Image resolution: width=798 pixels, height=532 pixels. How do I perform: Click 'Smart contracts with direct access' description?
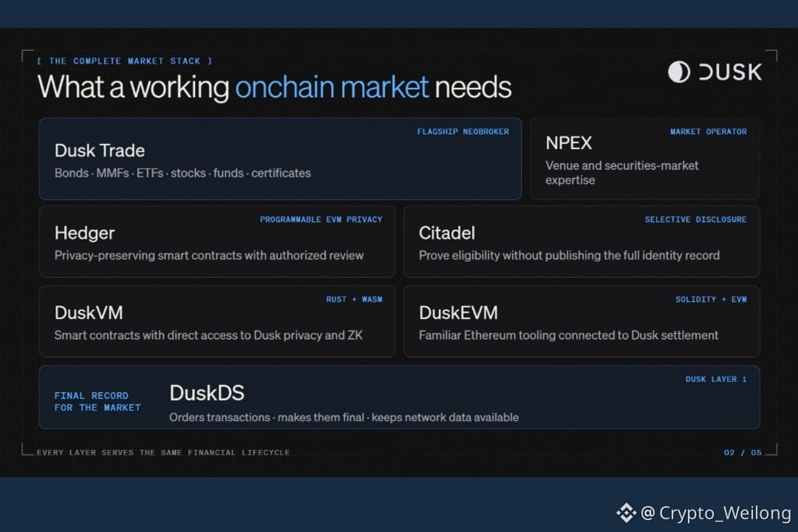pos(208,335)
